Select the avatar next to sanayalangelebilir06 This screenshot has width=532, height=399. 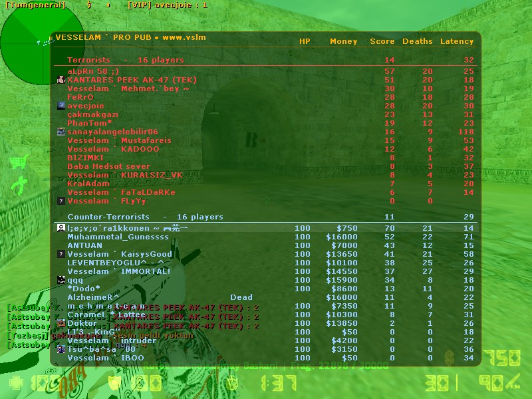coord(61,132)
